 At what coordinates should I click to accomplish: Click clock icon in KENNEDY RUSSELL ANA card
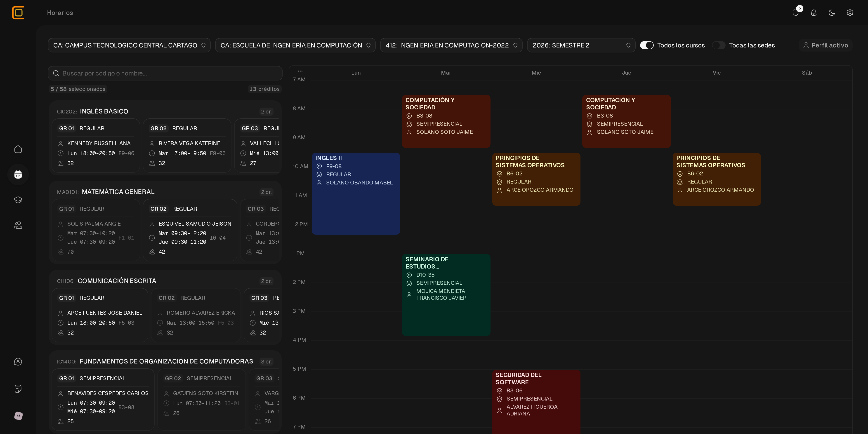[x=61, y=153]
